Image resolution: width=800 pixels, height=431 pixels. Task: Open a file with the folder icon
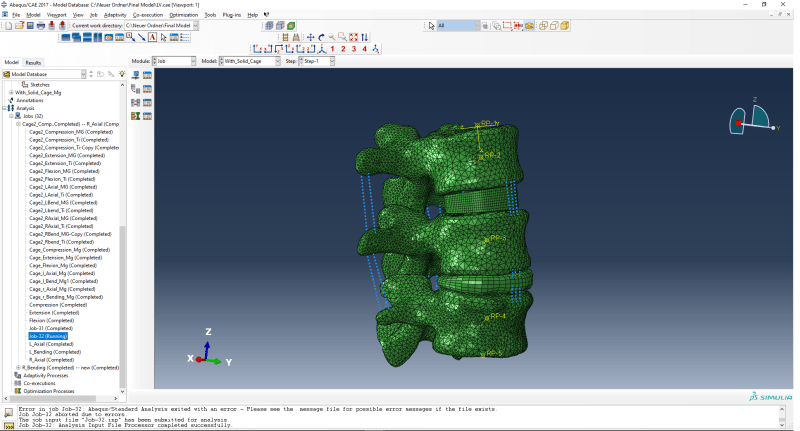[19, 26]
